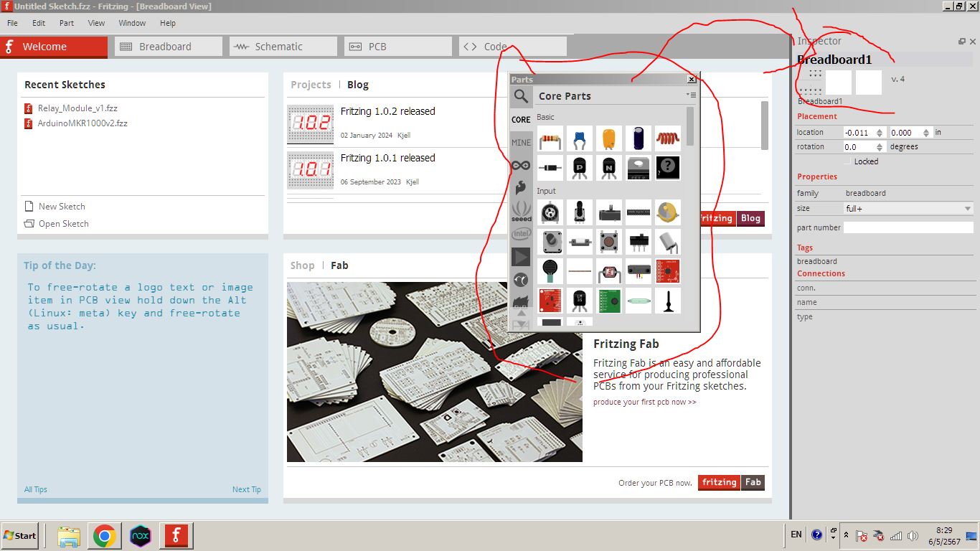Open the size dropdown showing full+

tap(908, 209)
